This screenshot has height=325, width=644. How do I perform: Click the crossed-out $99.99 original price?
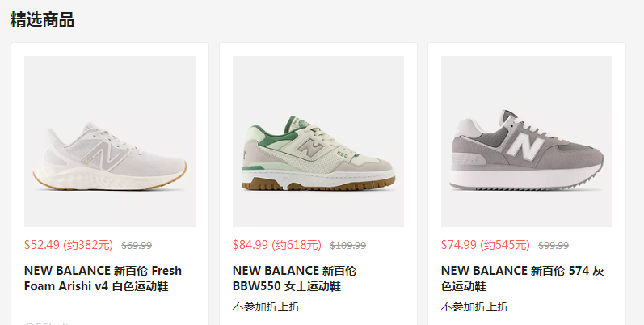click(x=554, y=246)
